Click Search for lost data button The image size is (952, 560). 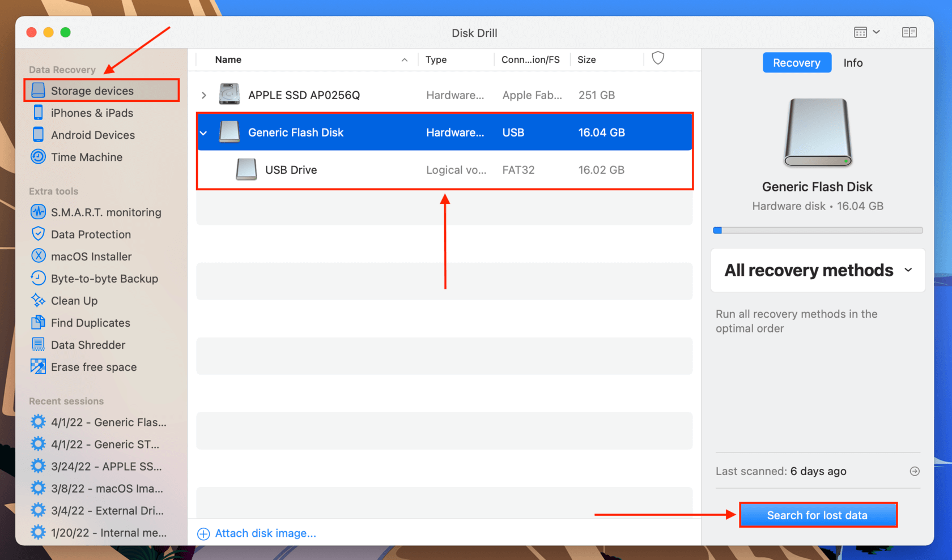pyautogui.click(x=818, y=515)
